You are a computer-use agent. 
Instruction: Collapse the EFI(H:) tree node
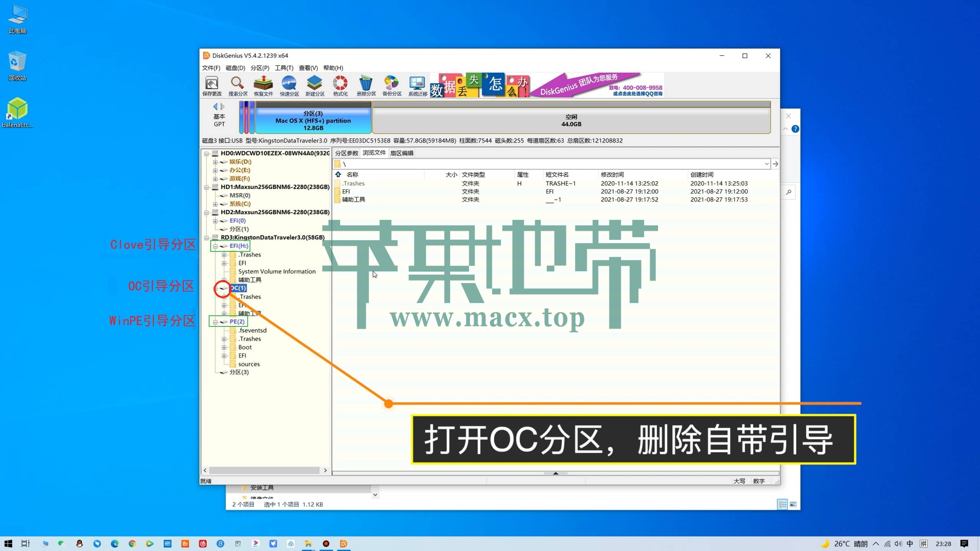(x=215, y=246)
